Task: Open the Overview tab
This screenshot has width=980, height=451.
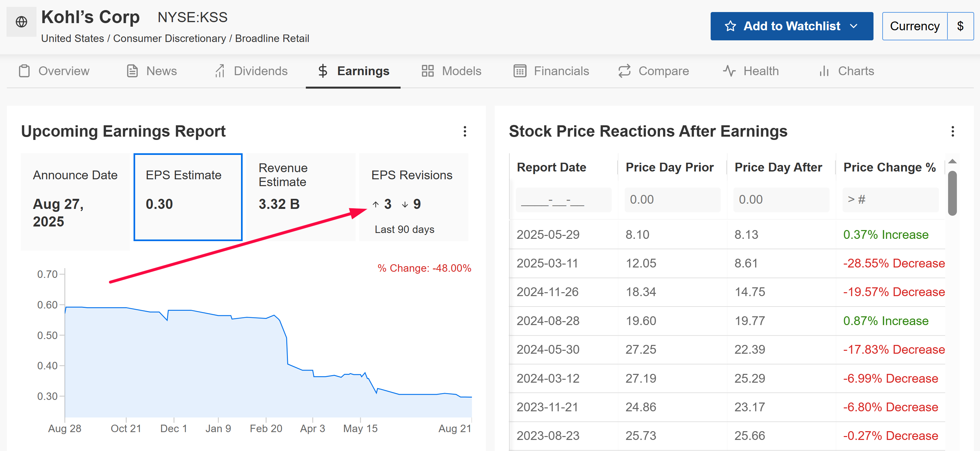Action: click(54, 71)
